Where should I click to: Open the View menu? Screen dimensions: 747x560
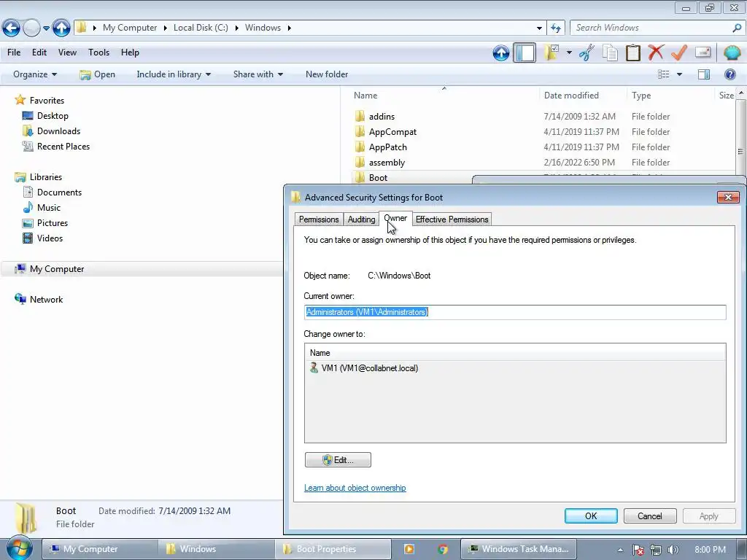click(x=67, y=52)
